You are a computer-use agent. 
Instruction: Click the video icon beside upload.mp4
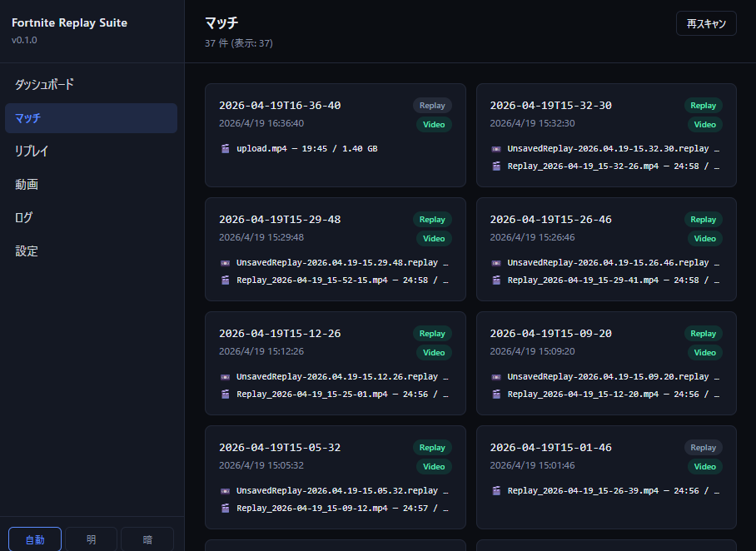(225, 149)
